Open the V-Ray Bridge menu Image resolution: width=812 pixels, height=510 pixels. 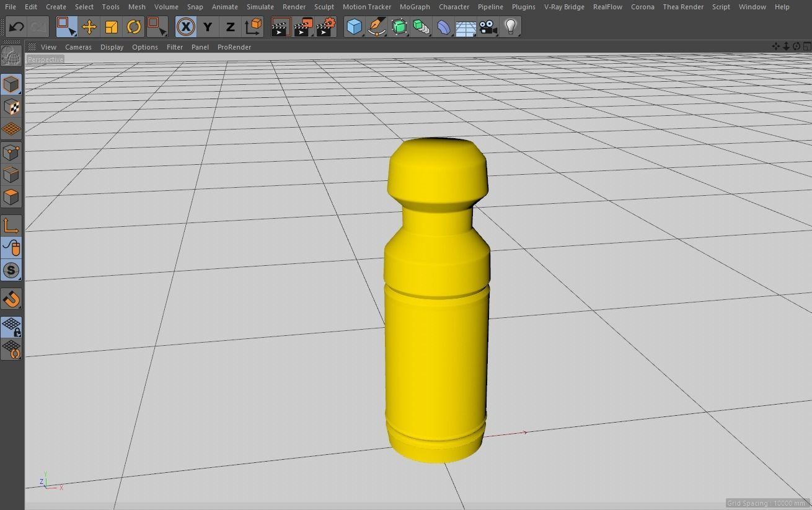tap(564, 7)
